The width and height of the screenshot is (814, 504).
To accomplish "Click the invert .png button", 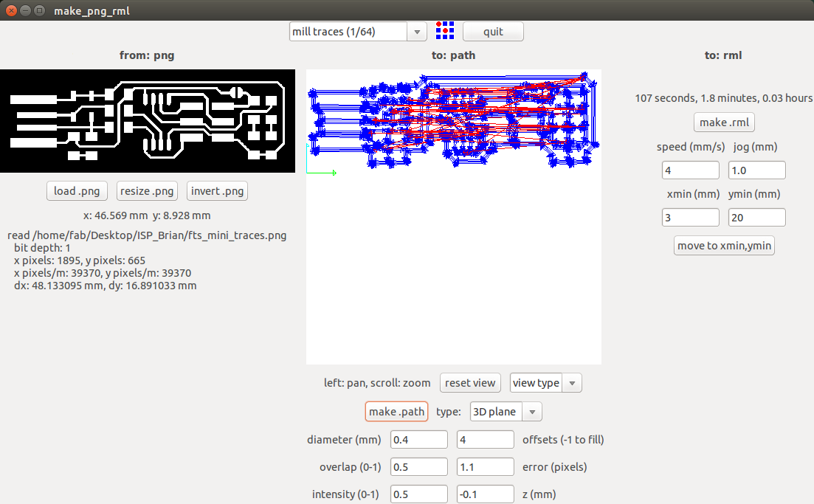I will (x=217, y=191).
